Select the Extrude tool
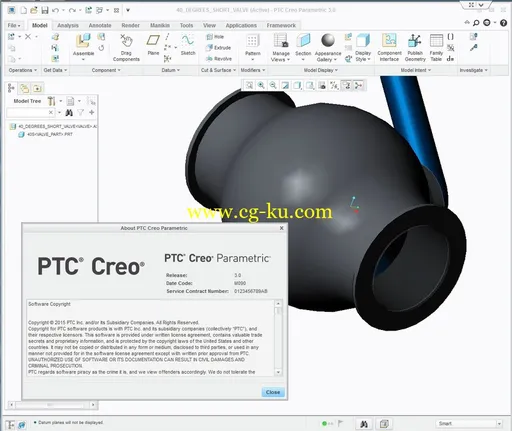Viewport: 512px width, 431px height. coord(218,48)
